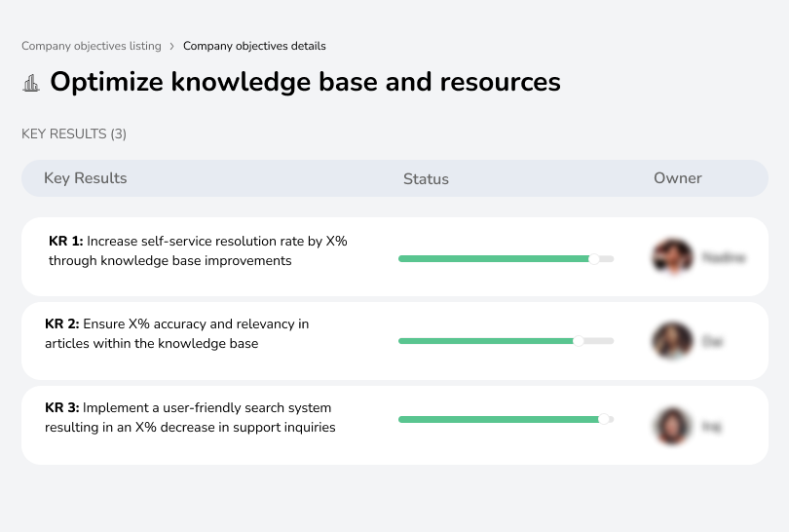Click the breadcrumb chevron separator
The width and height of the screenshot is (789, 532).
172,47
